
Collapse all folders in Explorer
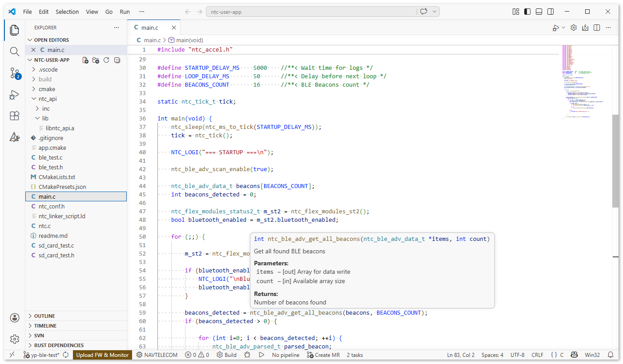(x=117, y=60)
